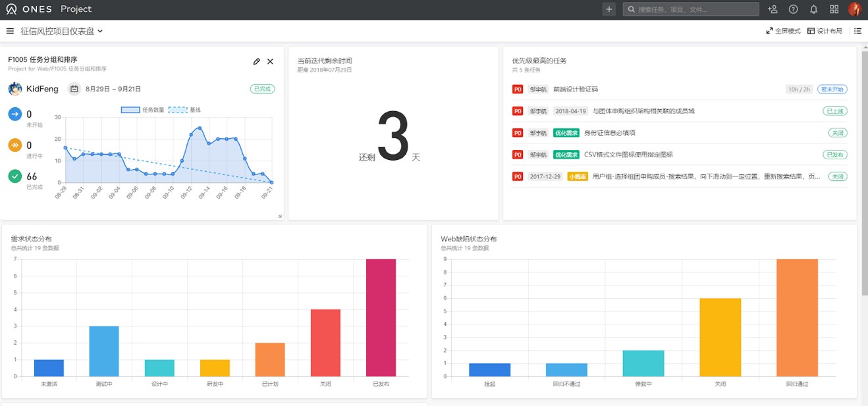Open the list view icon at top right
The width and height of the screenshot is (868, 406).
(x=857, y=31)
